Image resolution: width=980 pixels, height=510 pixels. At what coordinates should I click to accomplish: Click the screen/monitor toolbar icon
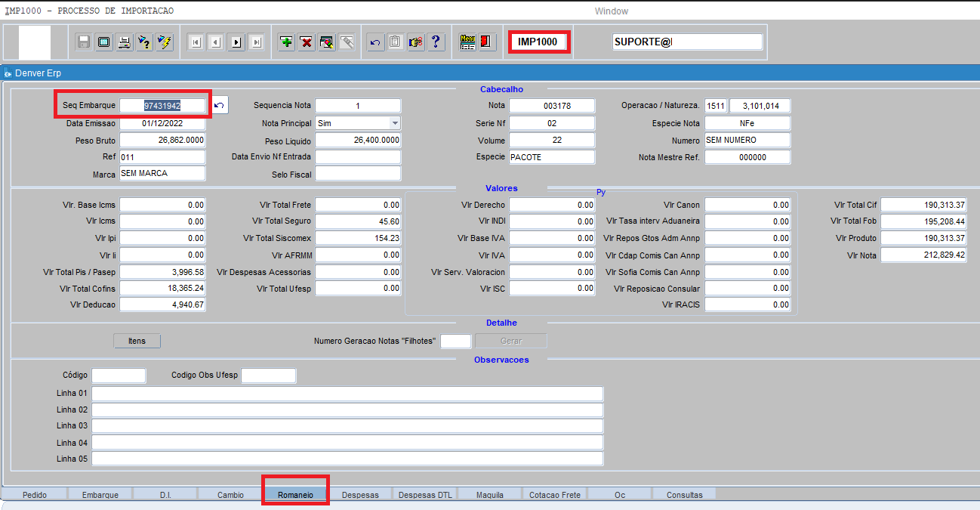coord(104,42)
